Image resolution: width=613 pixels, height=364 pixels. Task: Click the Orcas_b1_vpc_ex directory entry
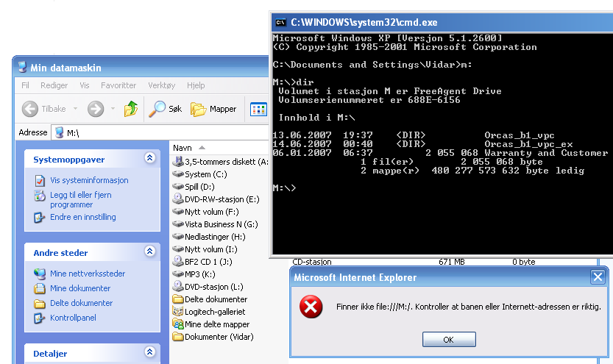click(x=528, y=144)
